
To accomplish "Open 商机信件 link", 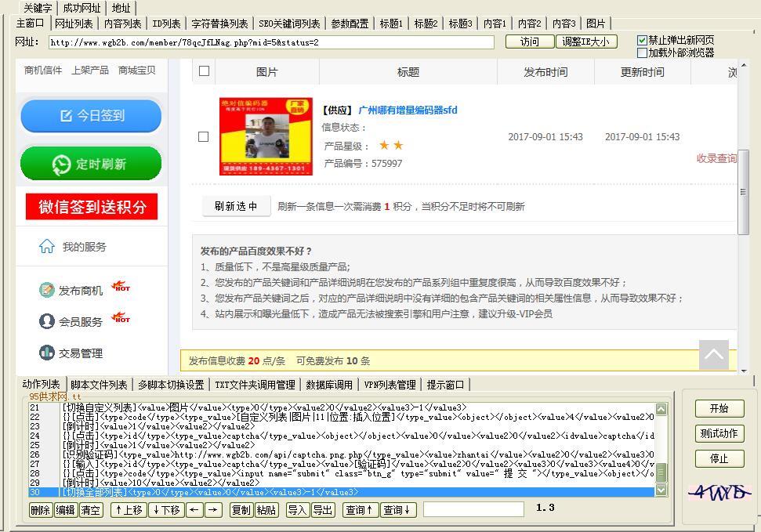I will 43,71.
